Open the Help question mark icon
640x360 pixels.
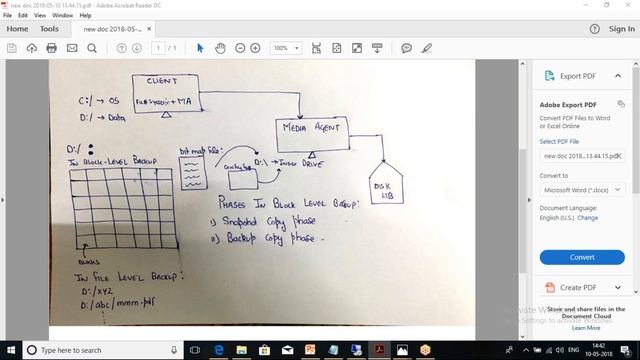pos(595,29)
